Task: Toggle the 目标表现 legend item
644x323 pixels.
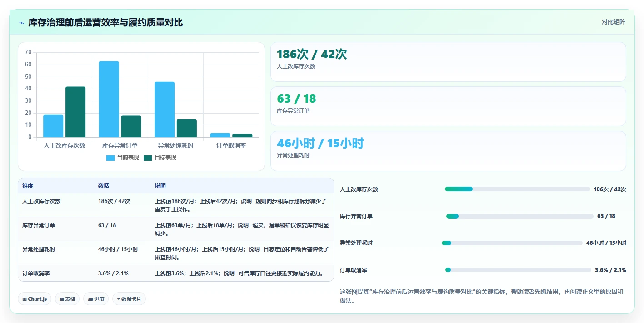Action: pos(160,158)
